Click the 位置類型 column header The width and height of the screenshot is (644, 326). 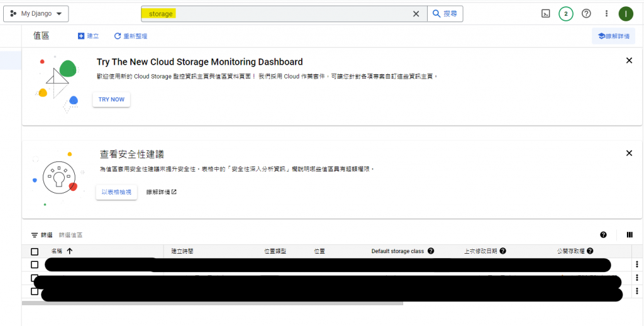(275, 251)
